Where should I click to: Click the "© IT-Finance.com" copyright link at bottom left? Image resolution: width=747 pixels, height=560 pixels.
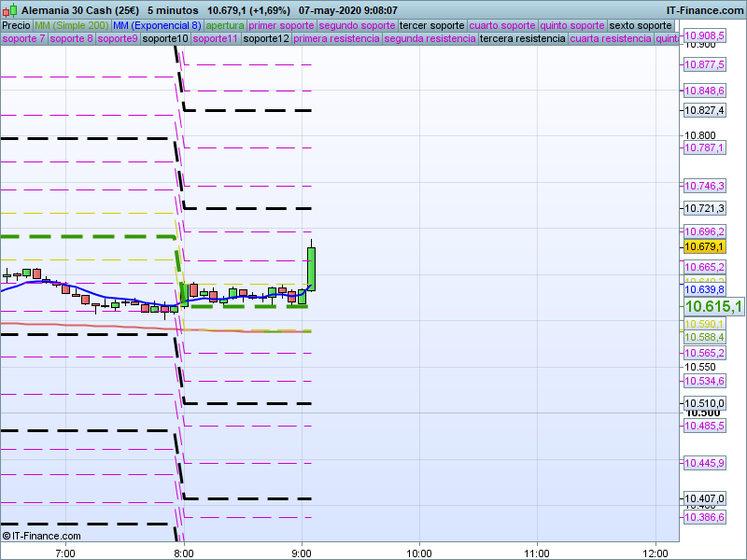click(42, 536)
